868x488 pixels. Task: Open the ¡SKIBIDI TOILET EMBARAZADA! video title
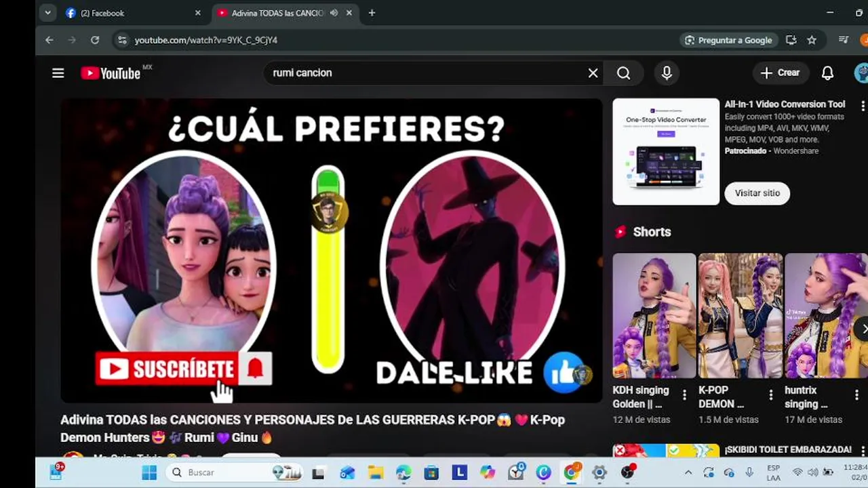(788, 449)
